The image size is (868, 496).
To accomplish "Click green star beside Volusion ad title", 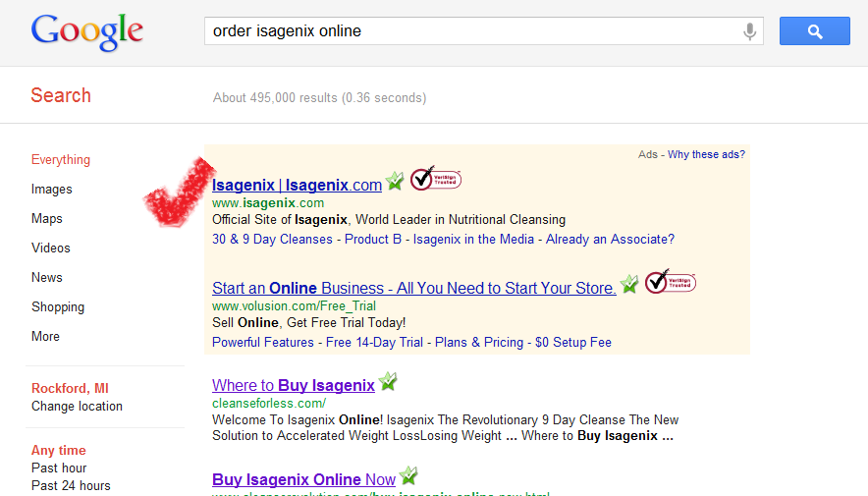I will 629,285.
